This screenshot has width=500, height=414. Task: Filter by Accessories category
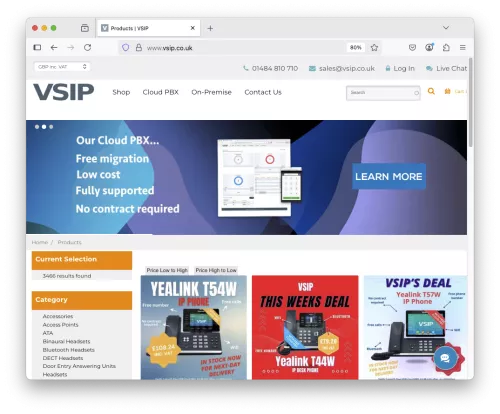(58, 316)
